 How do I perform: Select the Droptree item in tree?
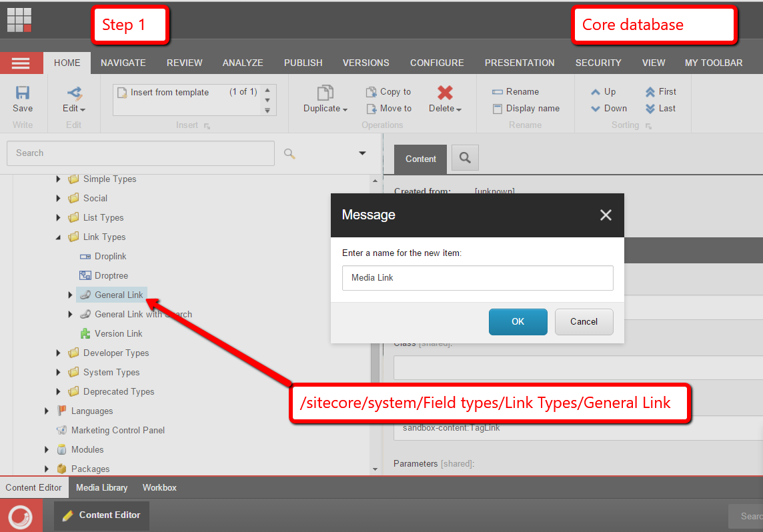coord(111,275)
